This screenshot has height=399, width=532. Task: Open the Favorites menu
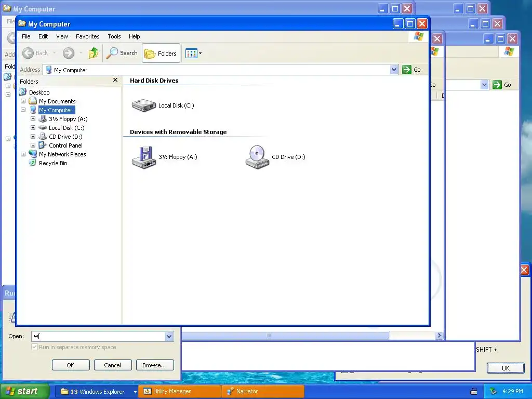pyautogui.click(x=87, y=36)
